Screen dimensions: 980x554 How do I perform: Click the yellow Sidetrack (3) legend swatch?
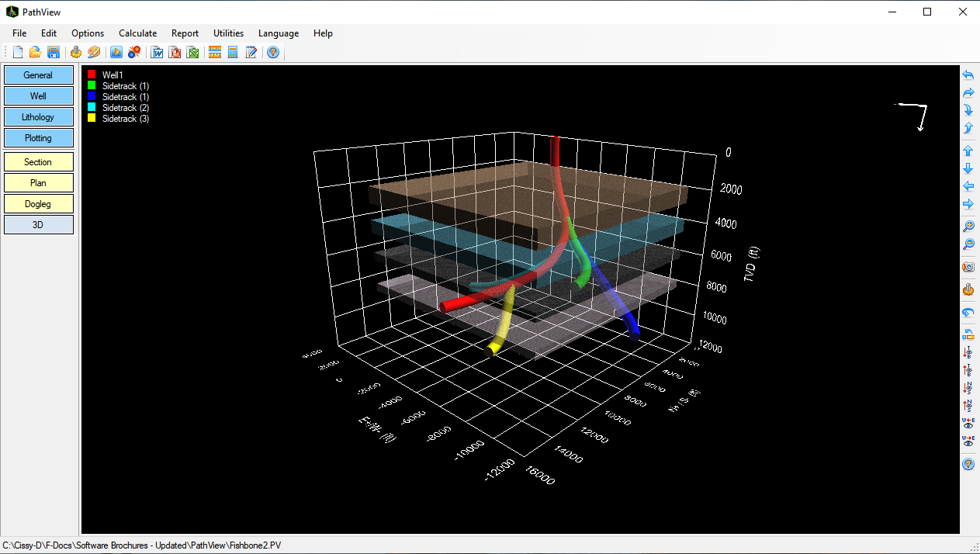pos(92,119)
